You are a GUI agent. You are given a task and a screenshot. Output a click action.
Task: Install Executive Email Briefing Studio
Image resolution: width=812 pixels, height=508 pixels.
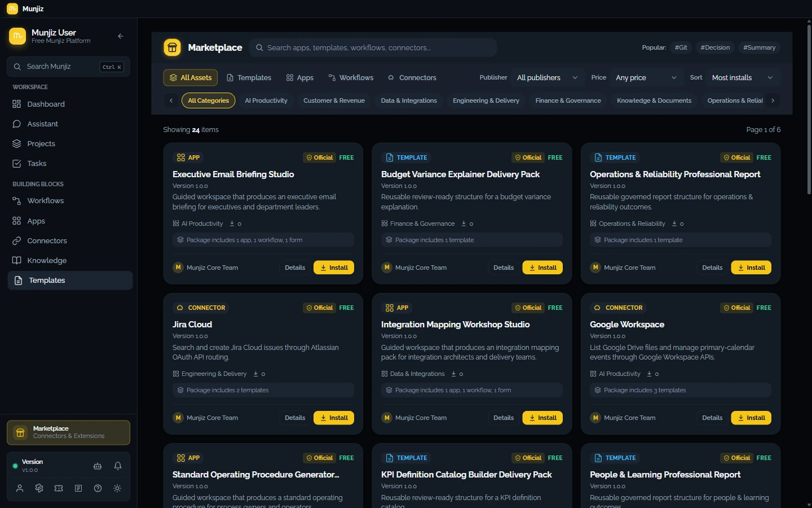click(x=334, y=268)
